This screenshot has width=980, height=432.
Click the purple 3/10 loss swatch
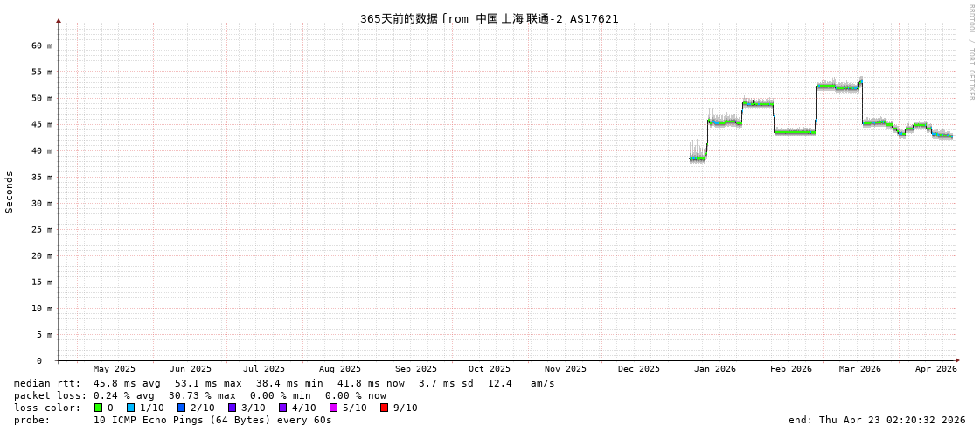tap(233, 408)
